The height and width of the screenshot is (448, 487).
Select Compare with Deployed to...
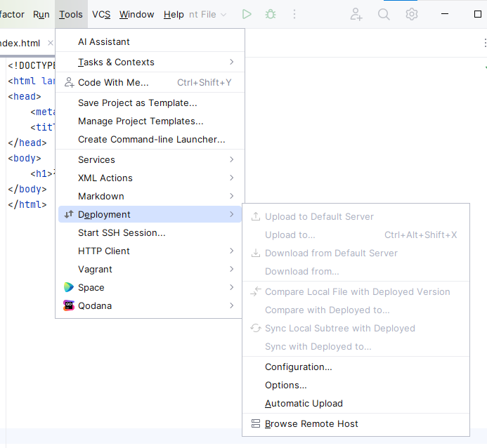(x=356, y=310)
